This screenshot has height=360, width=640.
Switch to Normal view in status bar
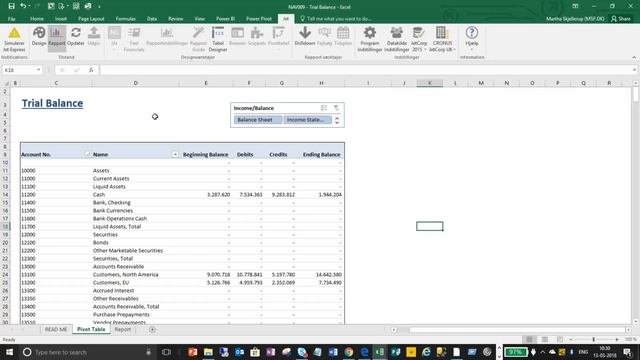point(529,339)
